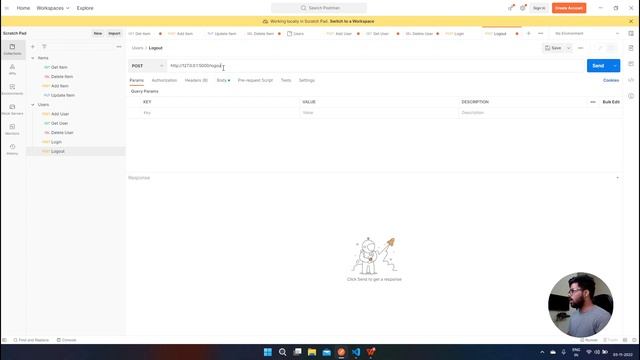The image size is (640, 360).
Task: Open Visual Studio Code from the taskbar
Action: point(356,352)
